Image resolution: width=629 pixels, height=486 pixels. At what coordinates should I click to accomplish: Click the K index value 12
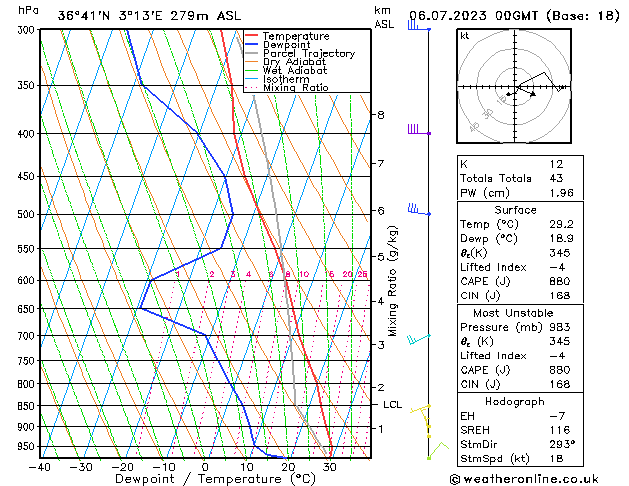[556, 164]
